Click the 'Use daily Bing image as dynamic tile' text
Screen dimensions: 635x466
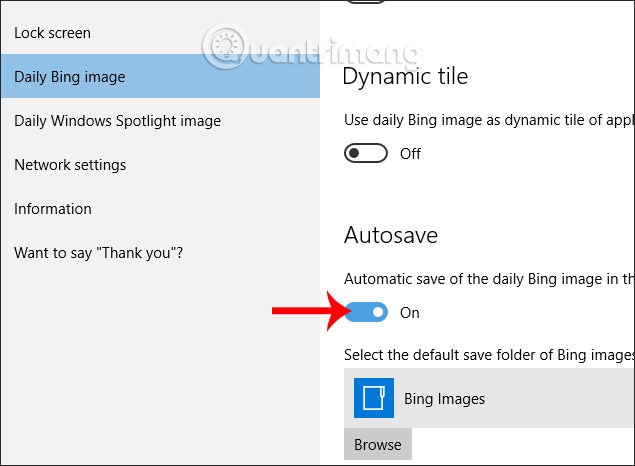click(489, 120)
